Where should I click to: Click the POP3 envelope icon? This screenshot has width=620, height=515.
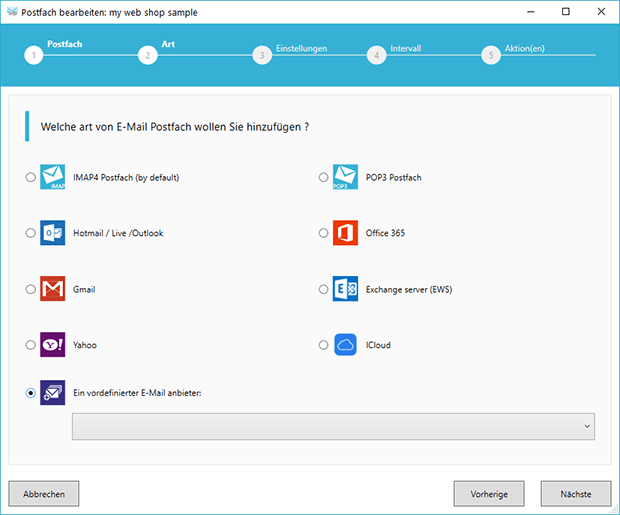[345, 177]
